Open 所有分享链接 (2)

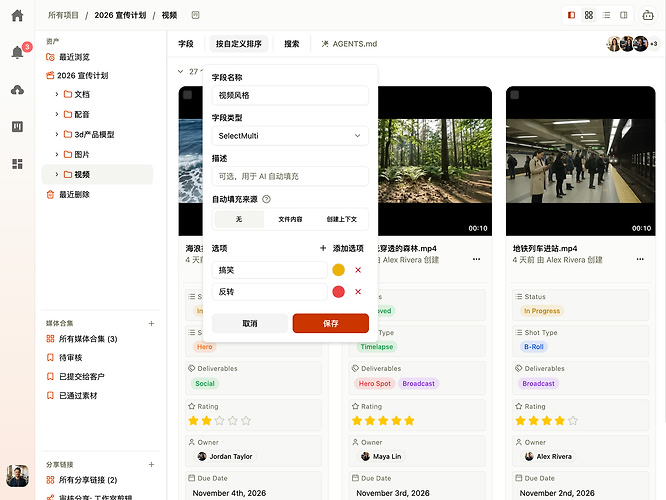pyautogui.click(x=82, y=480)
